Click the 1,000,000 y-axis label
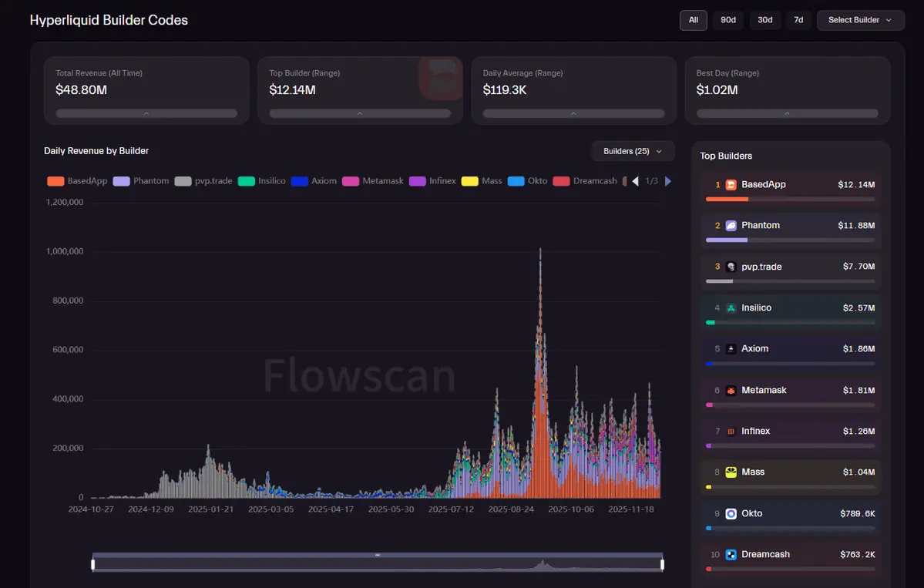This screenshot has height=588, width=924. [65, 251]
